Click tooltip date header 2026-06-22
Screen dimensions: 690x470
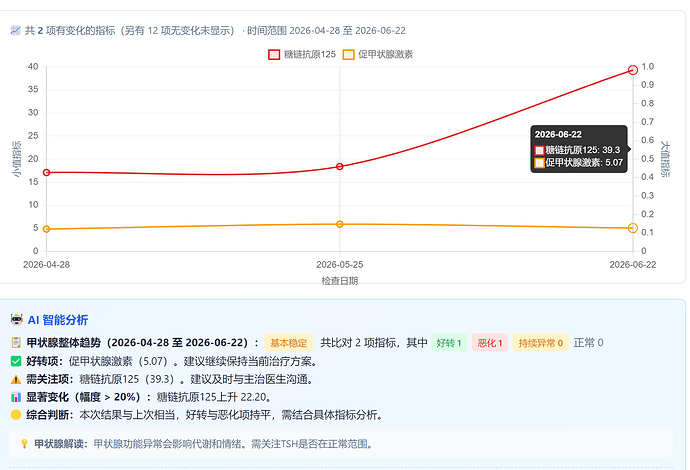tap(558, 134)
